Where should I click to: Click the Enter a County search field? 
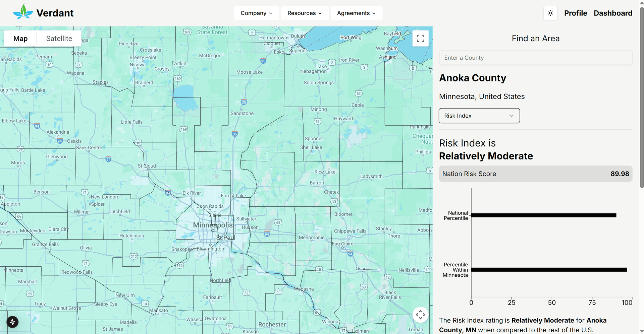pyautogui.click(x=535, y=58)
